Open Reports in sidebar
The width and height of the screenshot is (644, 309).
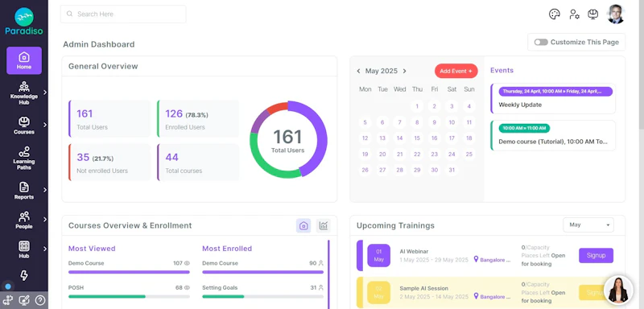(x=24, y=191)
